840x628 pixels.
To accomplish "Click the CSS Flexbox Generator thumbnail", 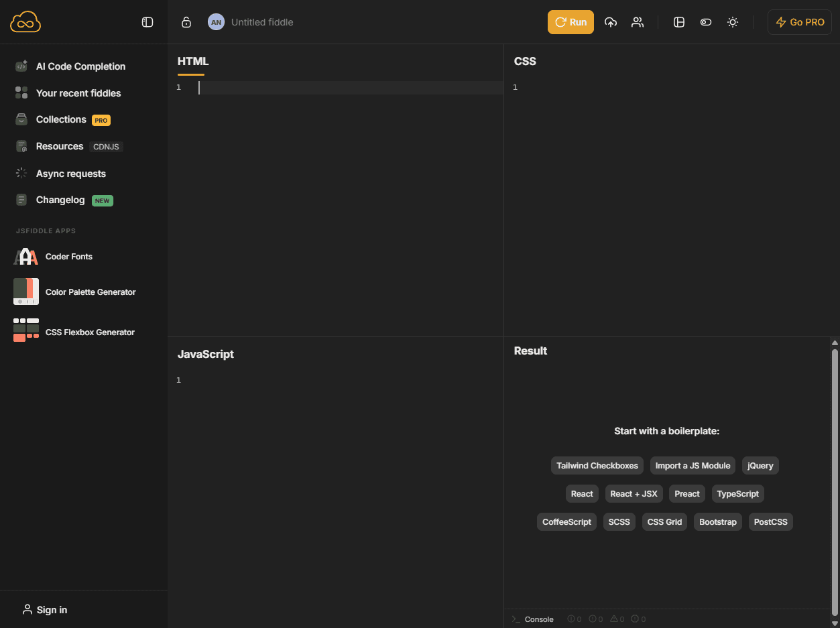I will [26, 330].
